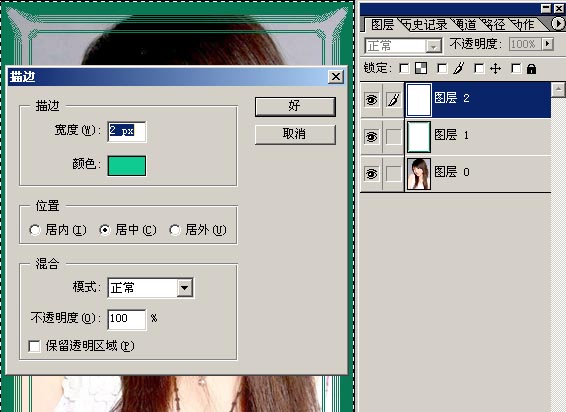The height and width of the screenshot is (412, 566).
Task: Select the 居中 position radio button
Action: click(105, 230)
